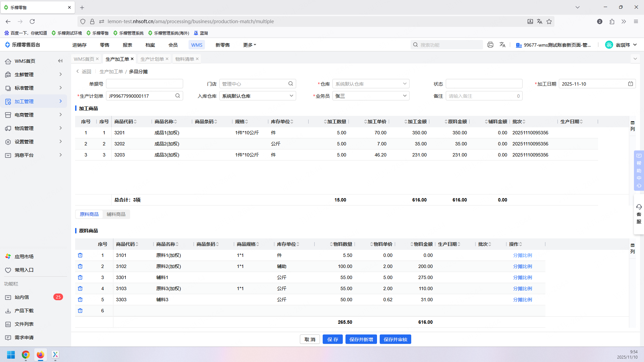Launch Firefox from the Windows taskbar
The image size is (644, 362).
pyautogui.click(x=41, y=355)
